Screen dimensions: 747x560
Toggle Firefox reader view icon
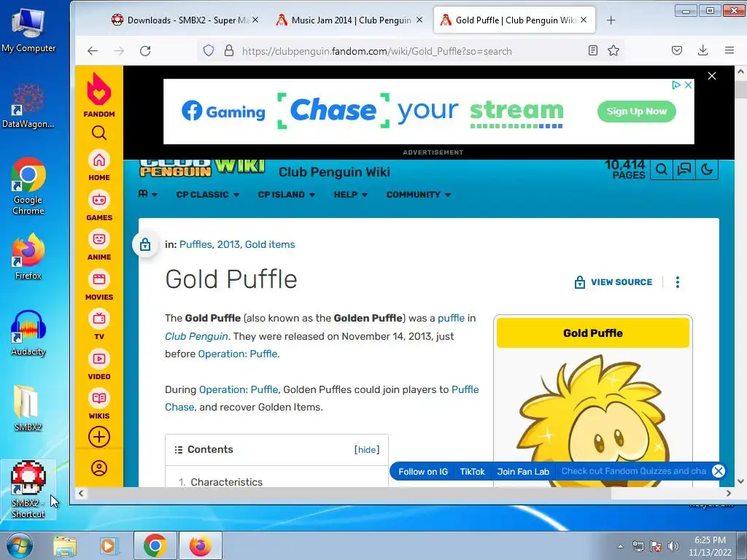tap(592, 50)
